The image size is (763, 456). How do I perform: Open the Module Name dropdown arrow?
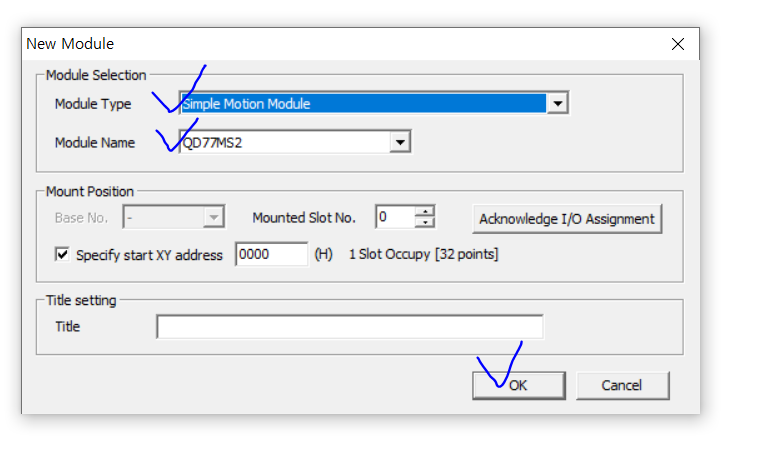point(400,142)
